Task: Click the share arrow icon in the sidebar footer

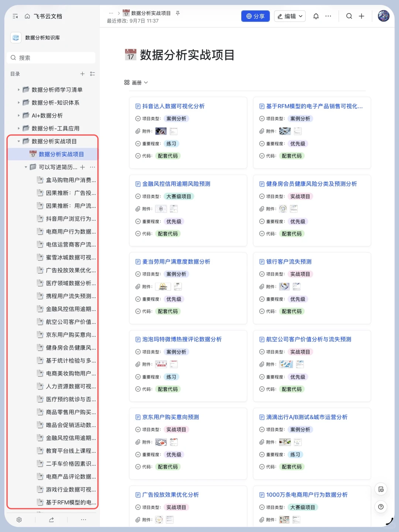Action: point(51,519)
